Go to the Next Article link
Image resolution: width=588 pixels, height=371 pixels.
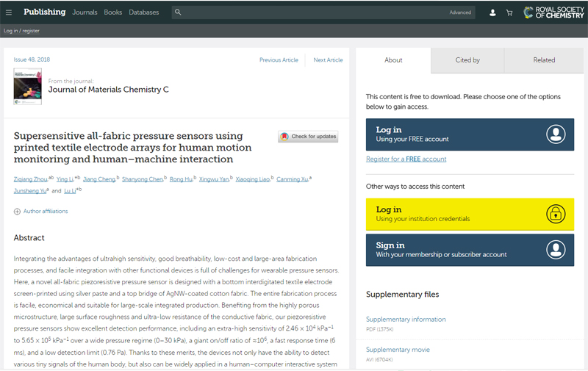click(328, 60)
